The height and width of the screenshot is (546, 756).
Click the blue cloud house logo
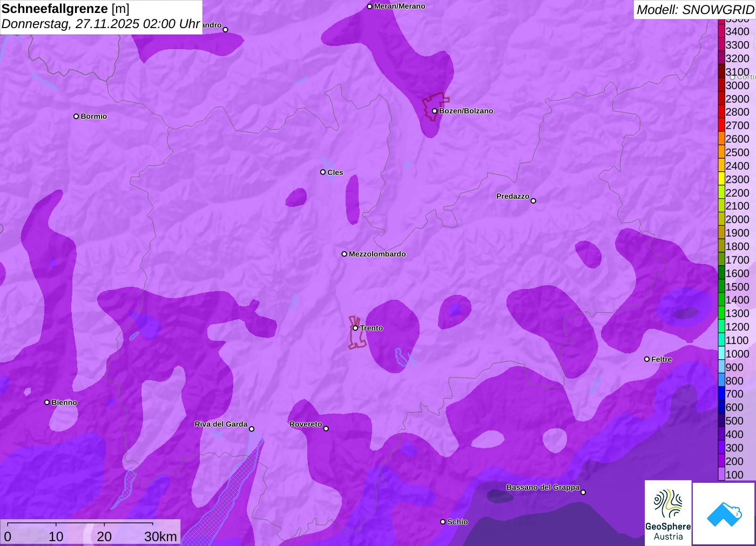[724, 513]
